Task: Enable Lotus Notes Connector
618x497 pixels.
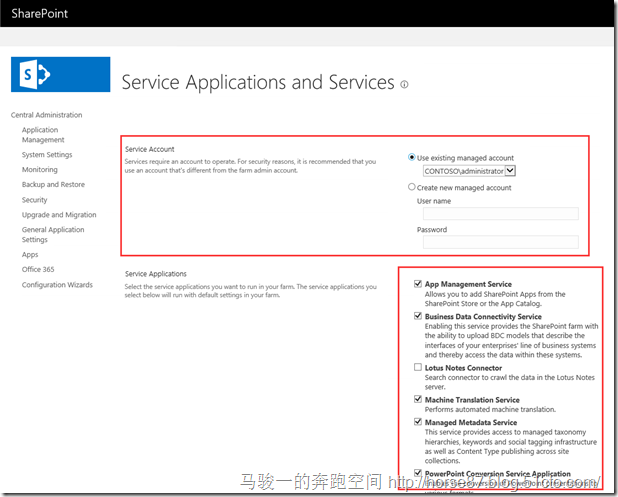Action: click(418, 367)
